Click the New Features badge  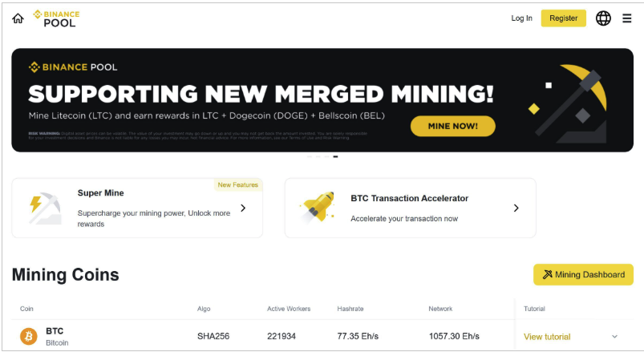pos(238,185)
